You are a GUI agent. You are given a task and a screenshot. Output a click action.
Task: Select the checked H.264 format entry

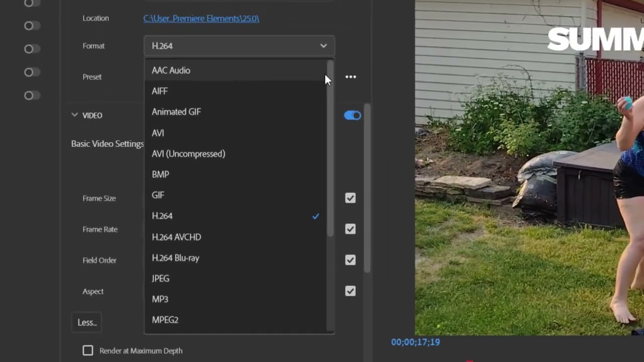(235, 216)
